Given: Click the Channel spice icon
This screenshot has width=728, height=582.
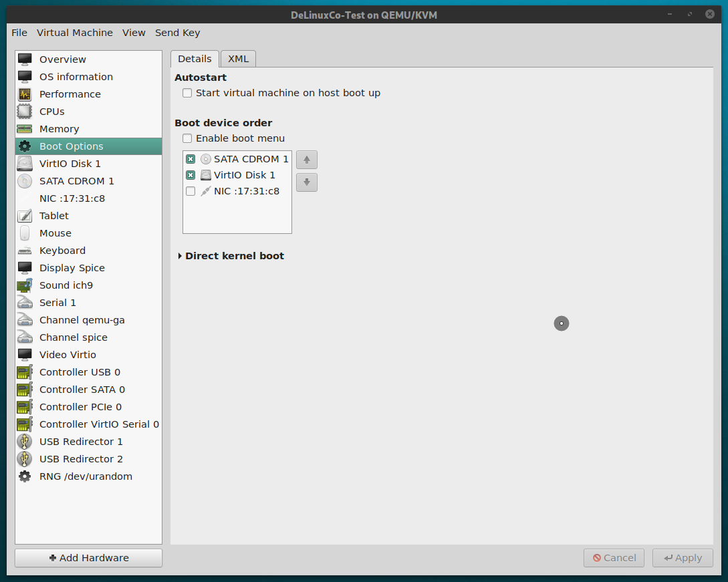Looking at the screenshot, I should tap(25, 337).
